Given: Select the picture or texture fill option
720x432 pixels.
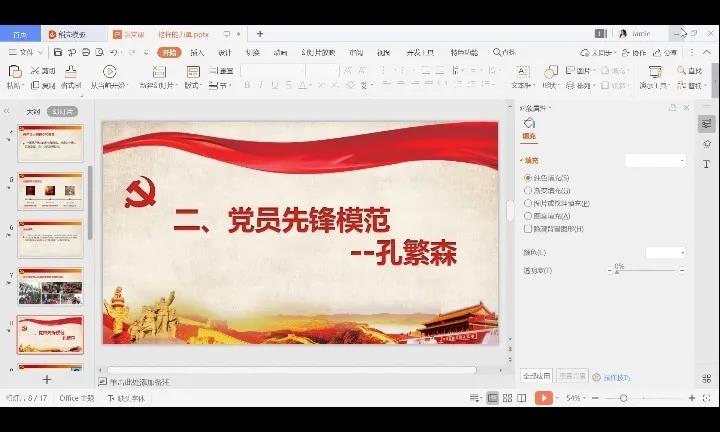Looking at the screenshot, I should click(528, 203).
